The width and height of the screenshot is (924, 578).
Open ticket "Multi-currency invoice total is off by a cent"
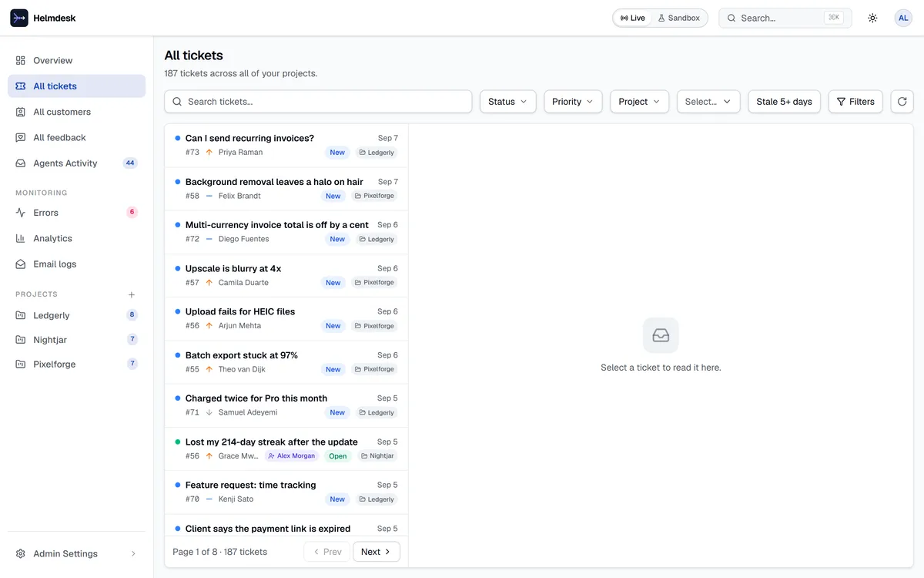point(286,232)
